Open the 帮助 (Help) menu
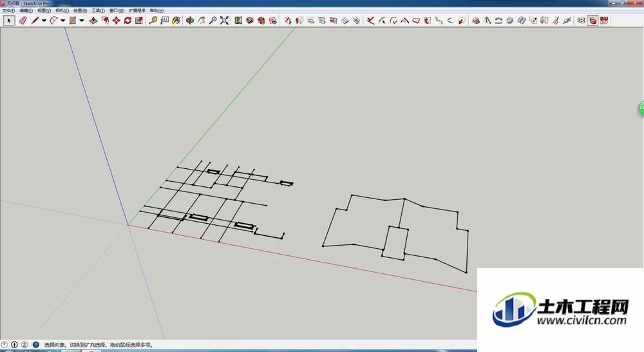This screenshot has height=352, width=644. 156,10
